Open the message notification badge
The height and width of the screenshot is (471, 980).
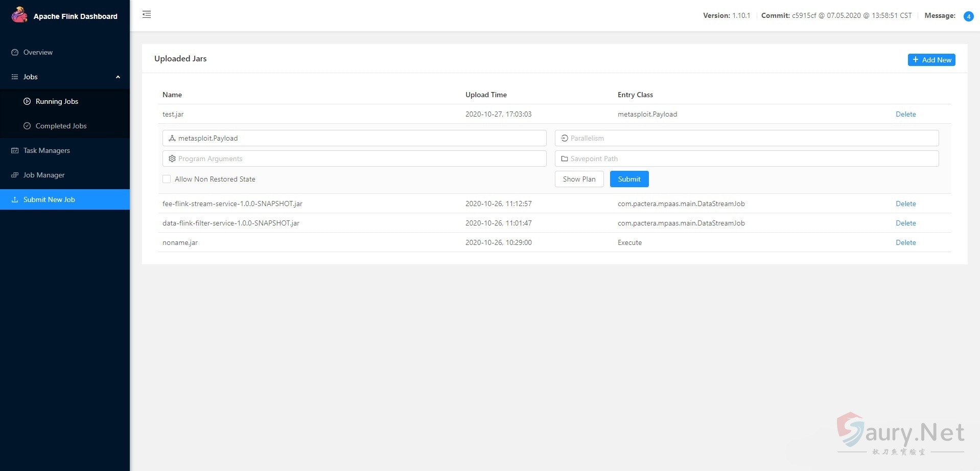[968, 16]
